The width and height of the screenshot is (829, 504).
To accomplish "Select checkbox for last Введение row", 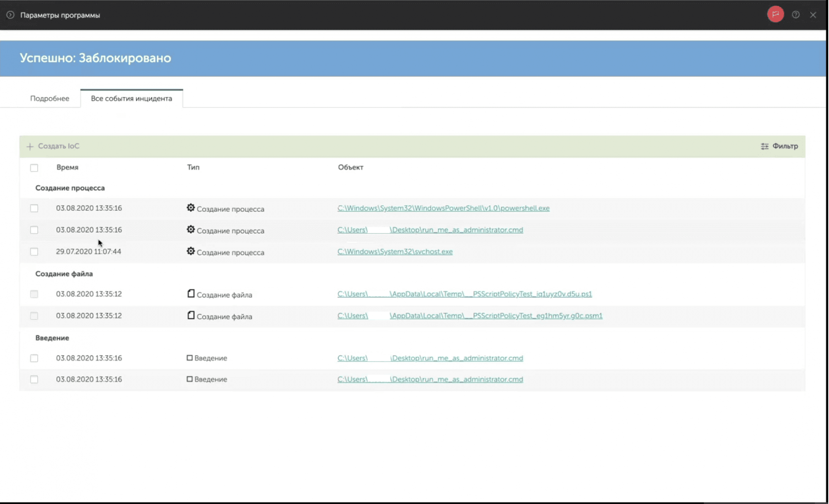I will point(34,379).
